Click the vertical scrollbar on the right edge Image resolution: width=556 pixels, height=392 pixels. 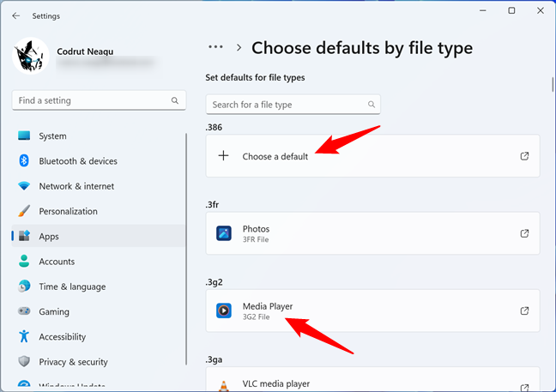coord(552,85)
